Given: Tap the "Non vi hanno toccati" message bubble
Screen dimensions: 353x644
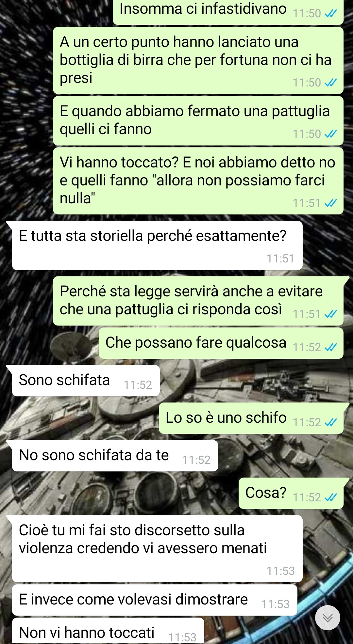Looking at the screenshot, I should (108, 631).
